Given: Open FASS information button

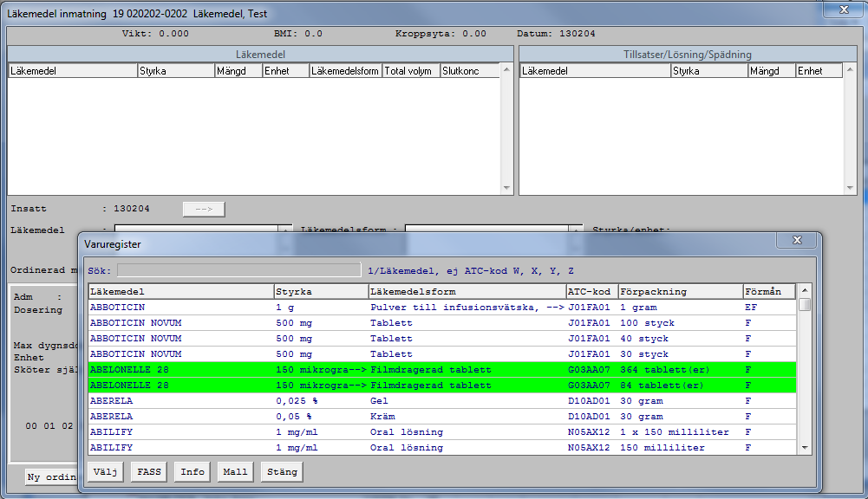Looking at the screenshot, I should [149, 472].
